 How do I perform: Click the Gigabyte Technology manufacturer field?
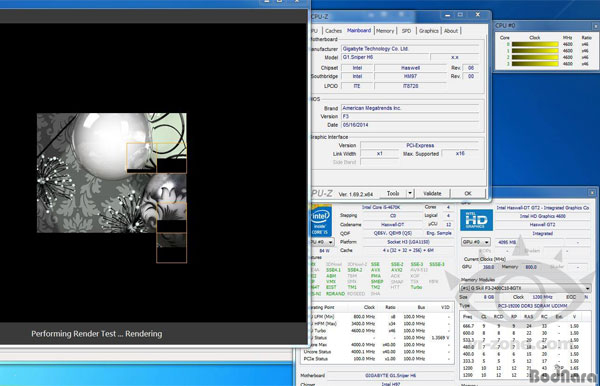coord(409,49)
